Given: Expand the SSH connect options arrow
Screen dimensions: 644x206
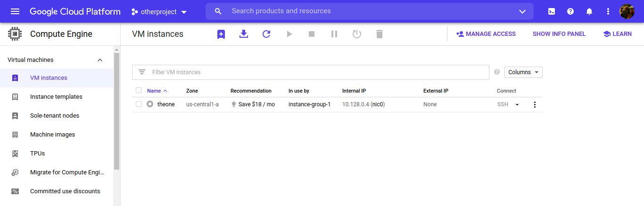Looking at the screenshot, I should coord(517,104).
